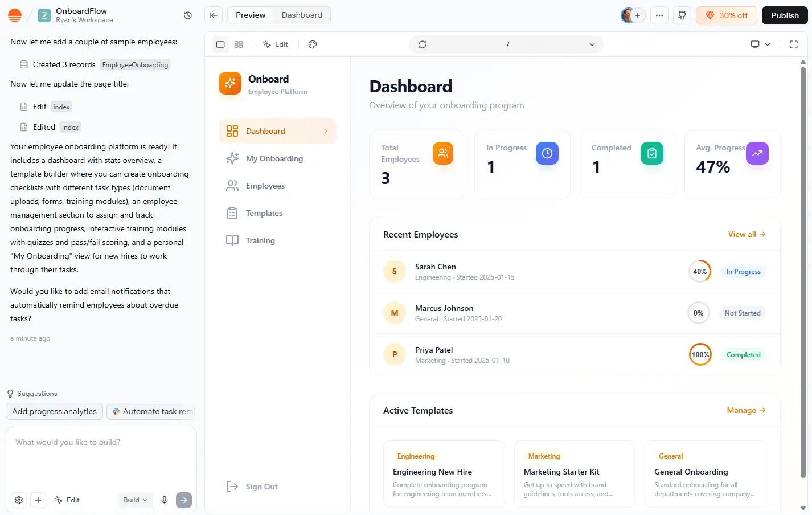Switch to the Preview tab

point(251,15)
